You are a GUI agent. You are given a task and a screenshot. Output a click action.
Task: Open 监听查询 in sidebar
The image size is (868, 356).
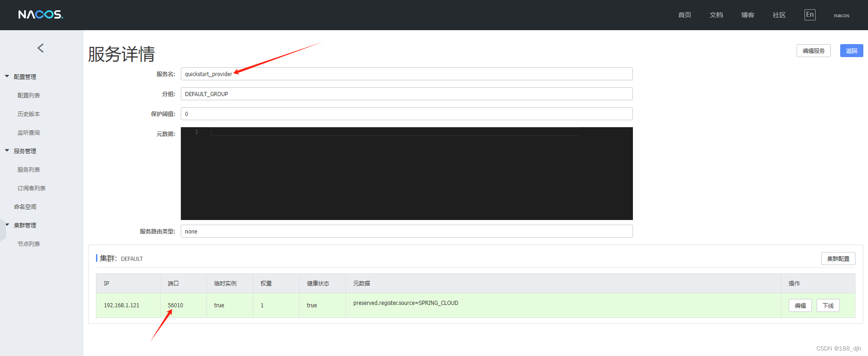[x=29, y=132]
